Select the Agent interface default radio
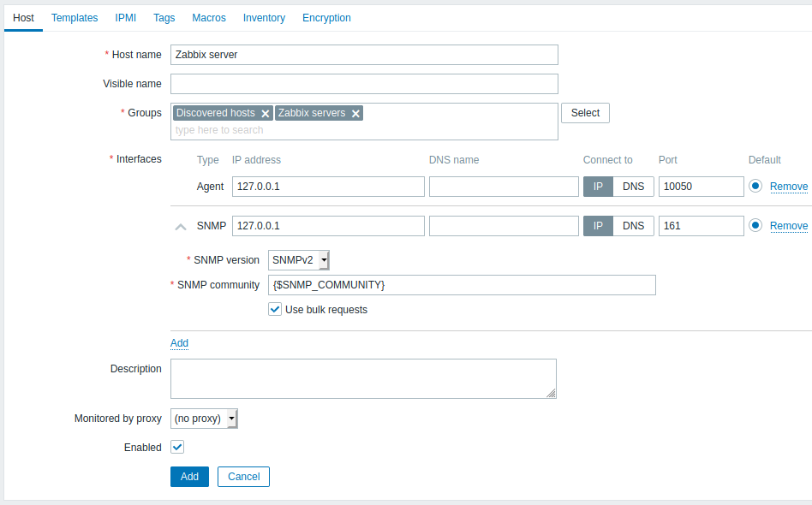 755,186
